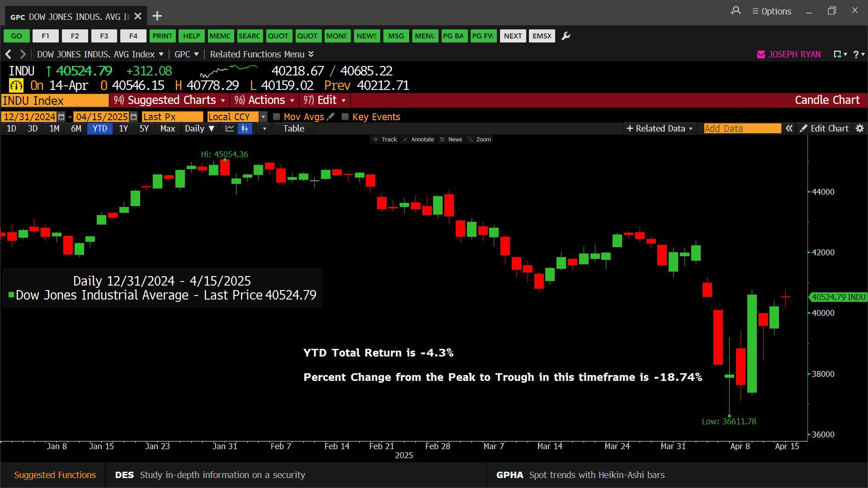Open the chart gear settings icon
This screenshot has height=488, width=868.
click(x=860, y=129)
